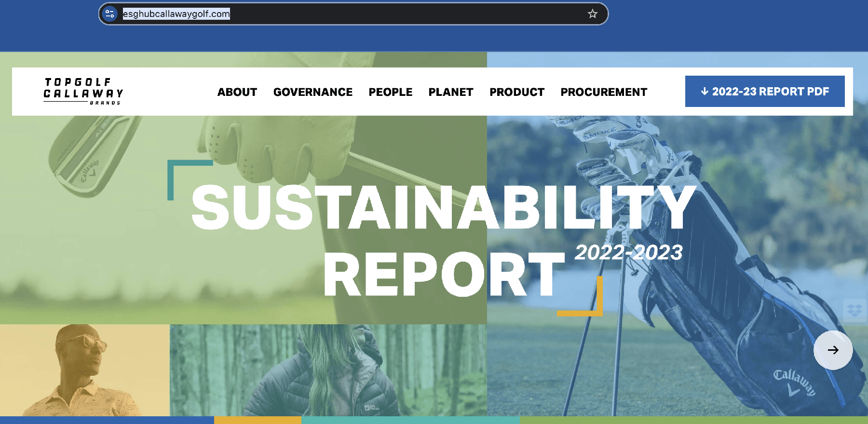The width and height of the screenshot is (868, 424).
Task: Open the About menu
Action: (x=237, y=92)
